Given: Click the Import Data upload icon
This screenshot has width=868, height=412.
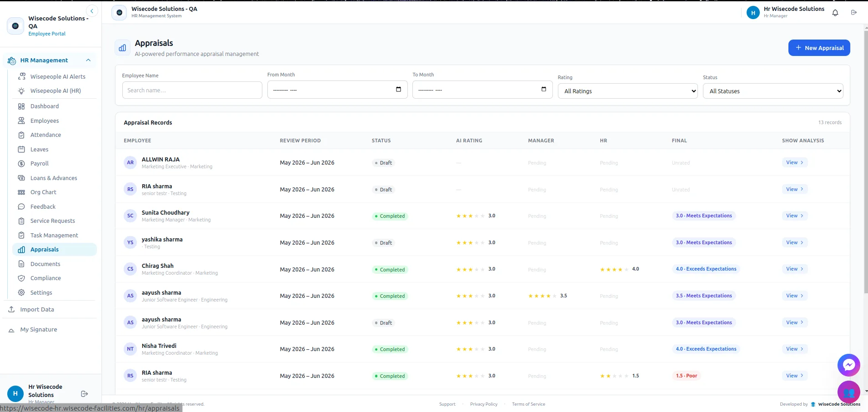Looking at the screenshot, I should pyautogui.click(x=11, y=309).
